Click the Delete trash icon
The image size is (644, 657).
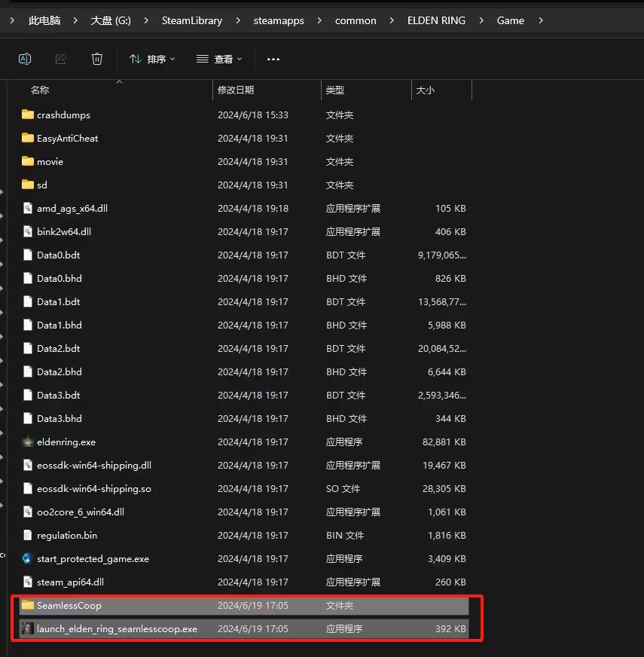tap(97, 59)
